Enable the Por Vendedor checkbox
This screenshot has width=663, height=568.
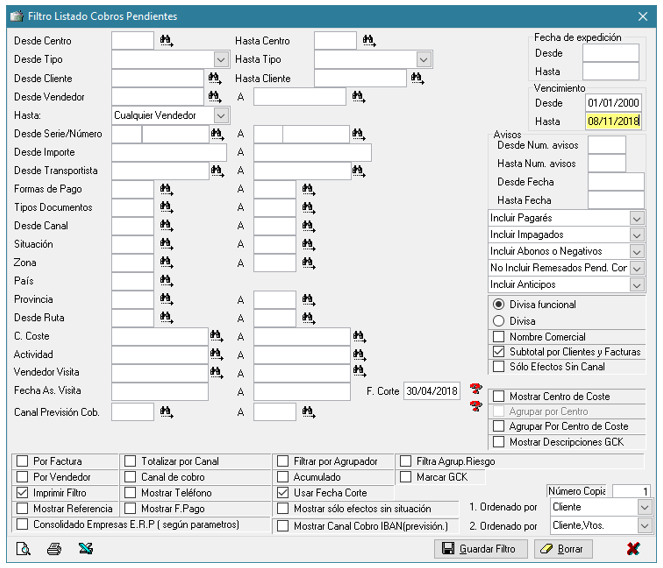[x=22, y=477]
